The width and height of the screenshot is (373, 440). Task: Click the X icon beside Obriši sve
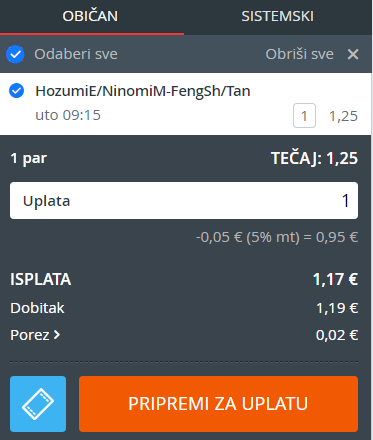pyautogui.click(x=353, y=54)
